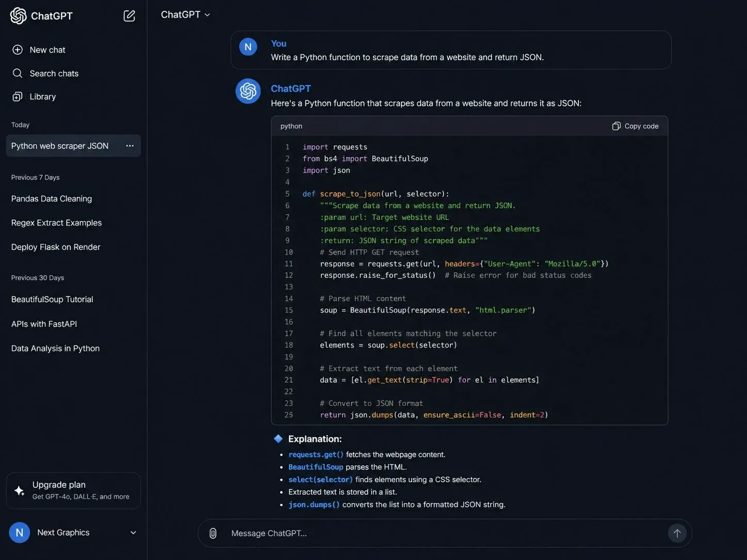
Task: Open the ChatGPT model selector dropdown
Action: click(x=186, y=14)
